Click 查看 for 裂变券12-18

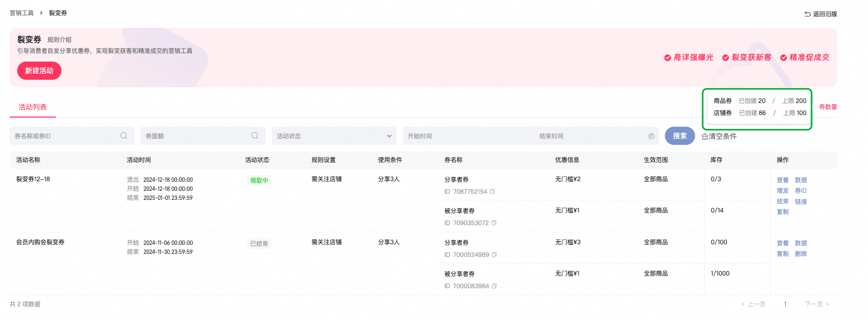tap(783, 180)
